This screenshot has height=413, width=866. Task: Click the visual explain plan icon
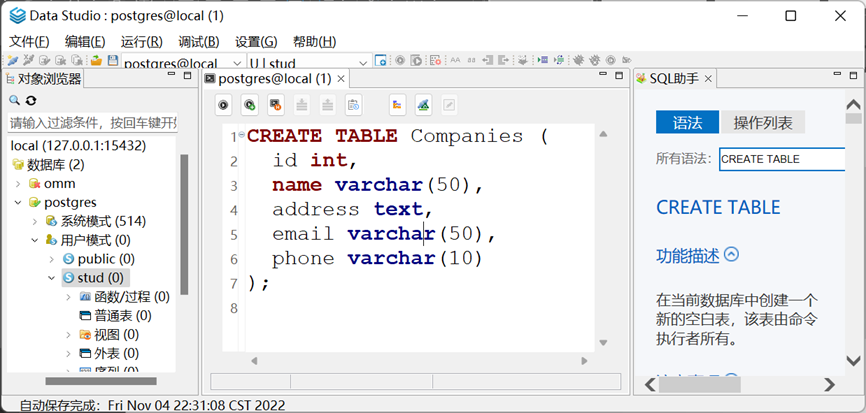pos(424,104)
